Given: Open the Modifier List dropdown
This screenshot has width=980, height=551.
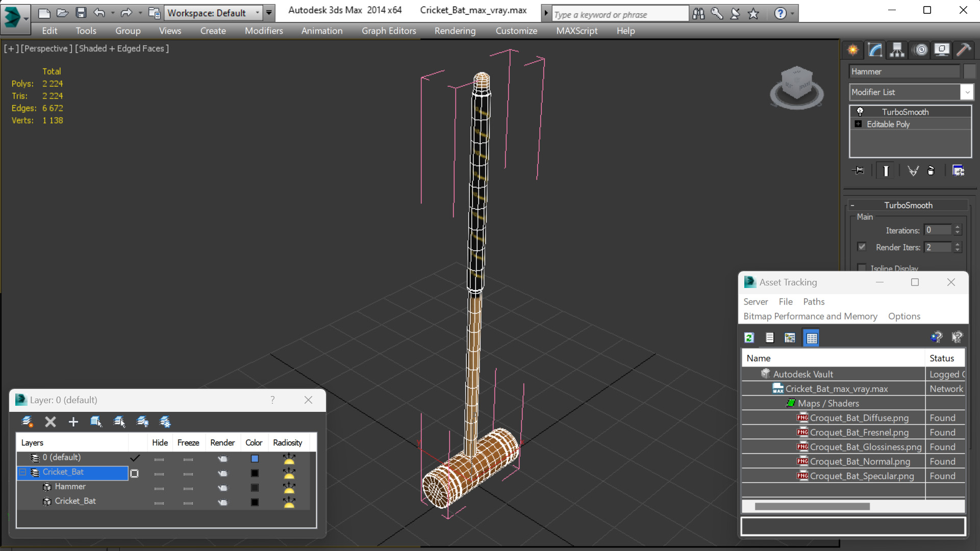Looking at the screenshot, I should 912,92.
